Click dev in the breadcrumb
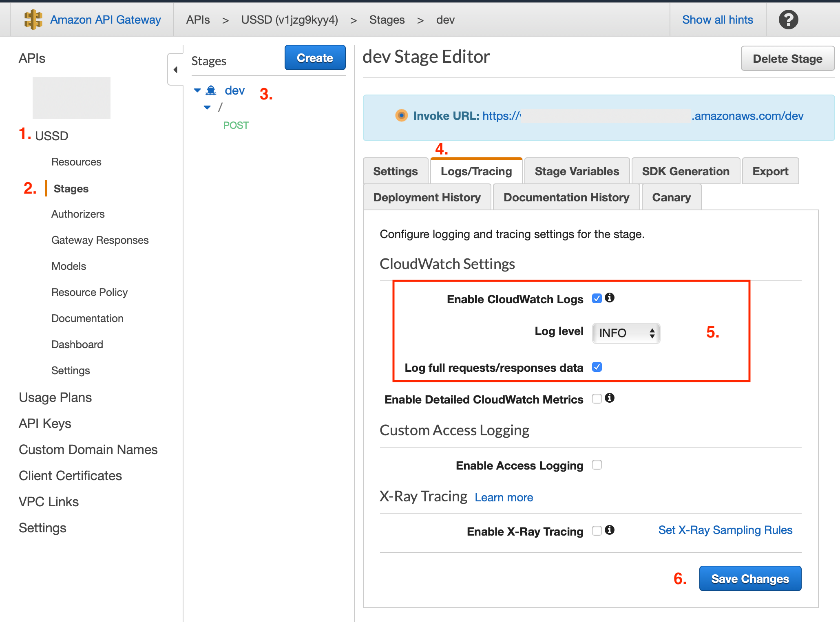 point(445,20)
